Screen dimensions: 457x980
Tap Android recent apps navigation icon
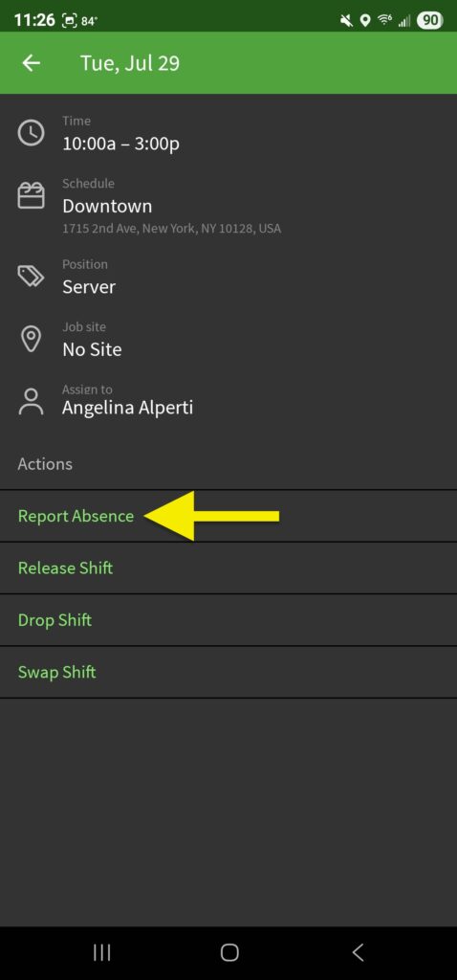101,952
